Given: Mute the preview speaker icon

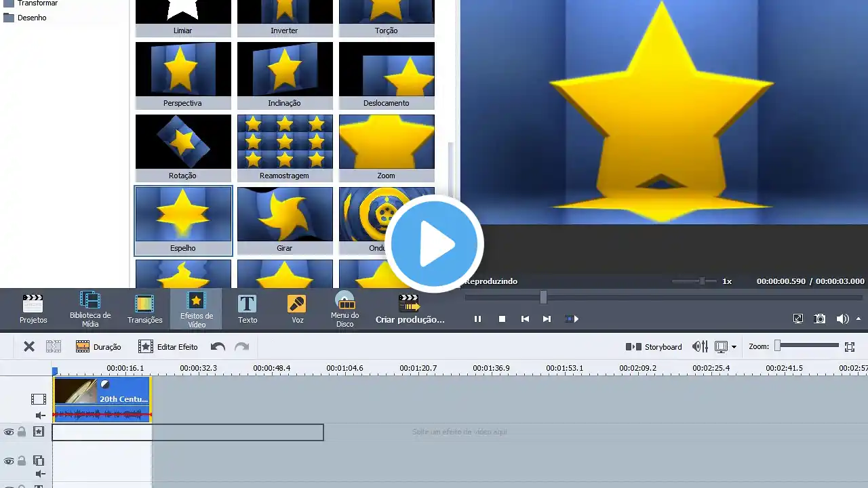Looking at the screenshot, I should (842, 319).
